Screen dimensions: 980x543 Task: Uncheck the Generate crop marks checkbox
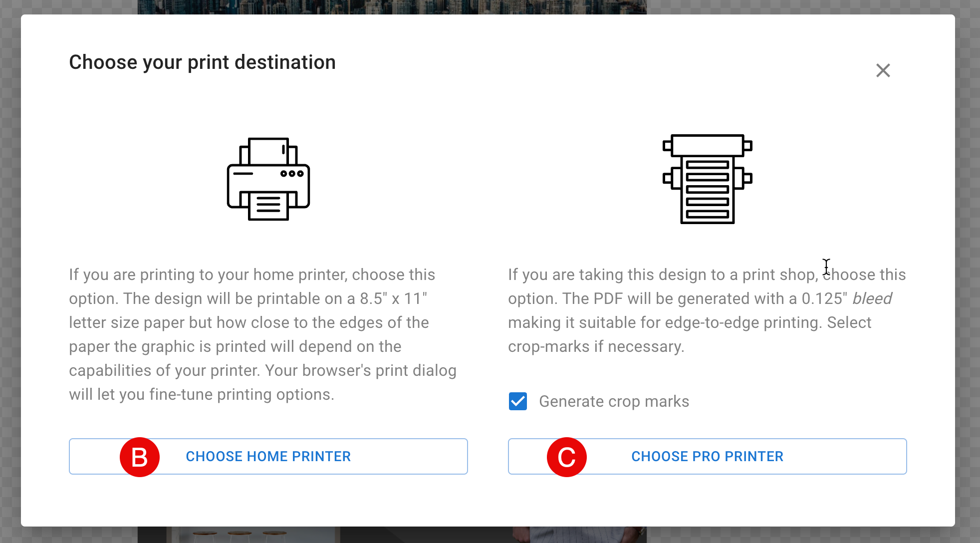[518, 401]
